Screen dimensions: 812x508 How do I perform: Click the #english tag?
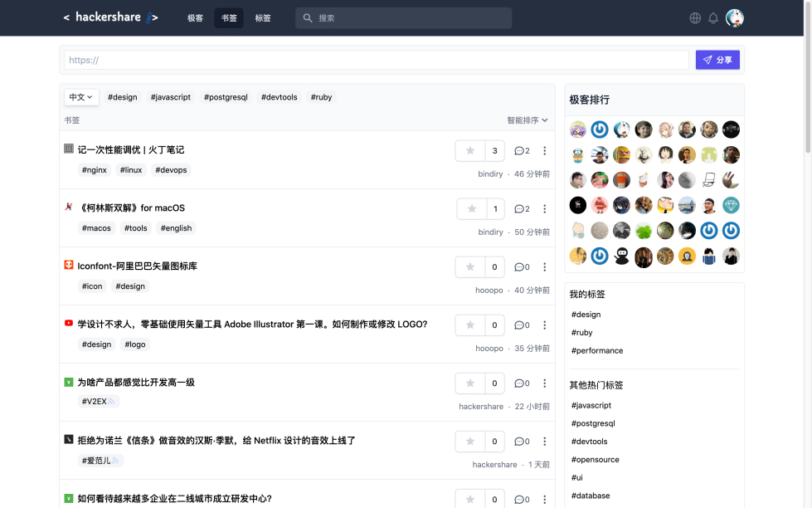click(x=176, y=228)
